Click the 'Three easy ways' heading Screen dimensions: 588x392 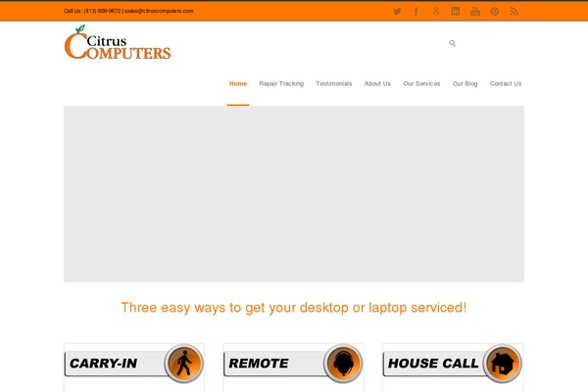(x=294, y=308)
